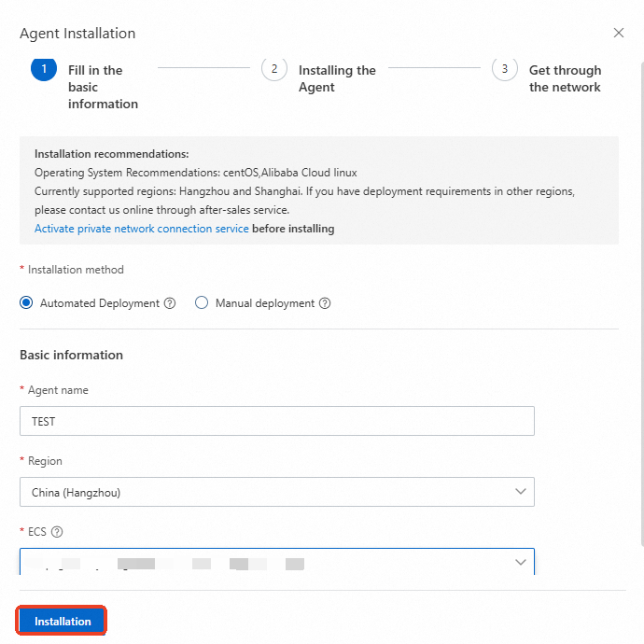Go to Installing the Agent step
This screenshot has width=644, height=644.
coord(337,78)
